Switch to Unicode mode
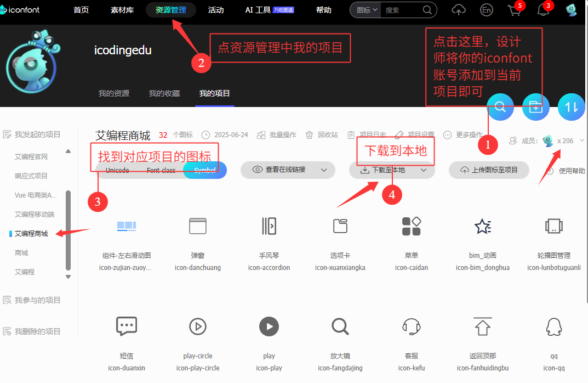 point(117,170)
